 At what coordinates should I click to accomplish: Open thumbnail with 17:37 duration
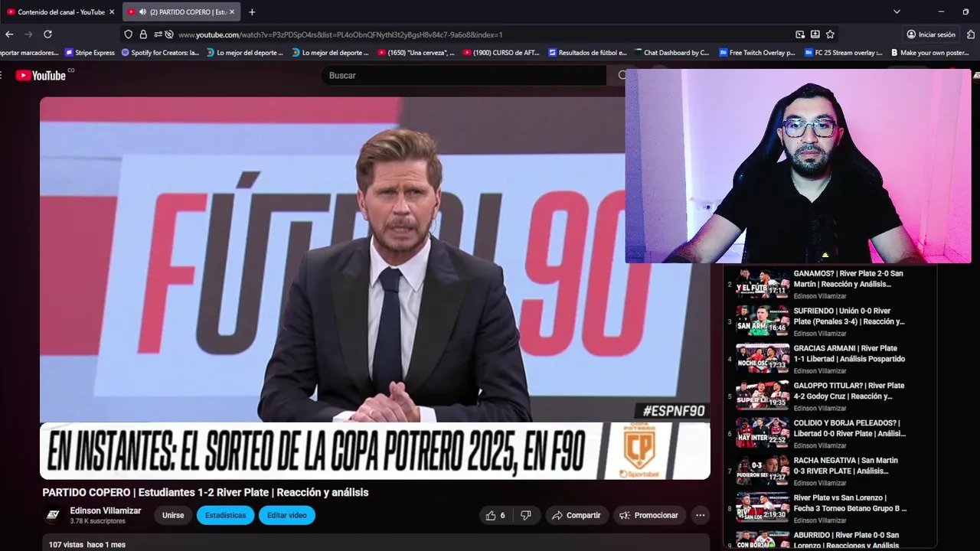click(763, 470)
